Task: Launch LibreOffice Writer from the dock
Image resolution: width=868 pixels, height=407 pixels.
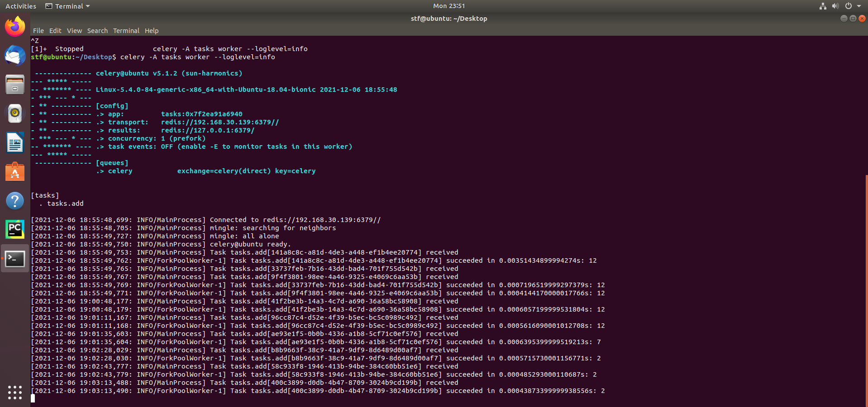Action: (x=15, y=143)
